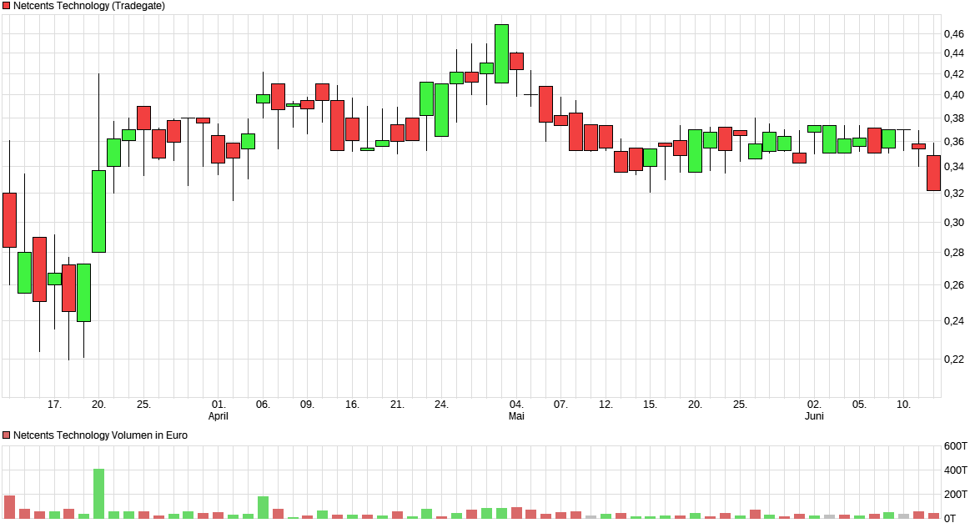Click the volume axis label 400T
980x528 pixels.
(x=956, y=470)
